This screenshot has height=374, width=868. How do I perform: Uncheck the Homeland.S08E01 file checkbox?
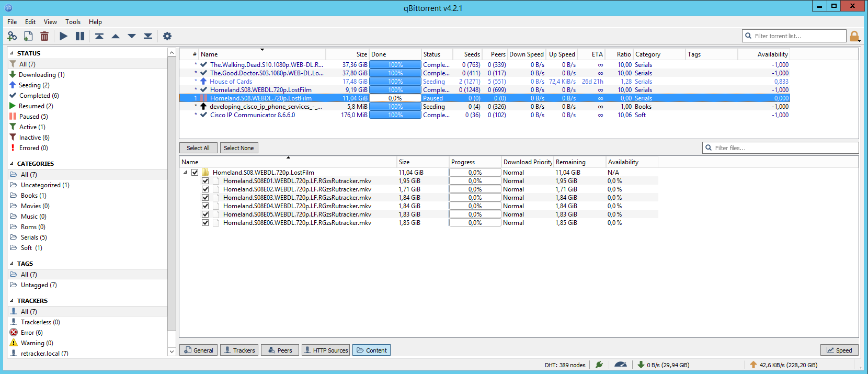point(205,181)
